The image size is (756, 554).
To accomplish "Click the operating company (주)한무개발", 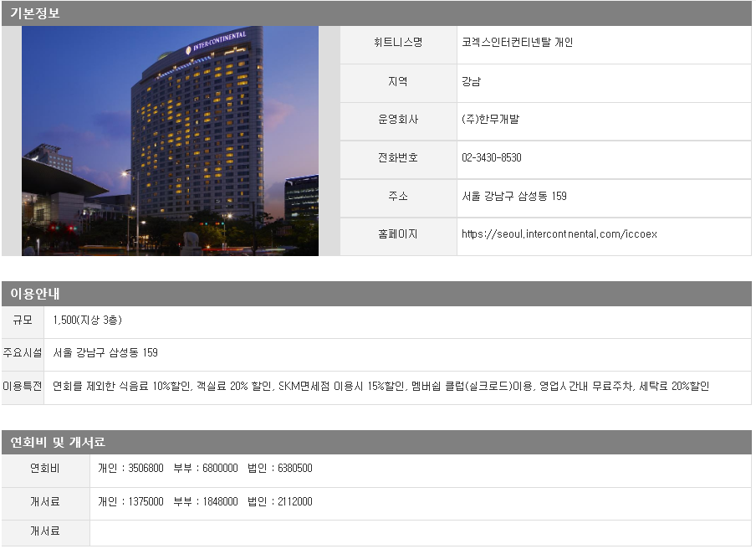I will [x=490, y=119].
